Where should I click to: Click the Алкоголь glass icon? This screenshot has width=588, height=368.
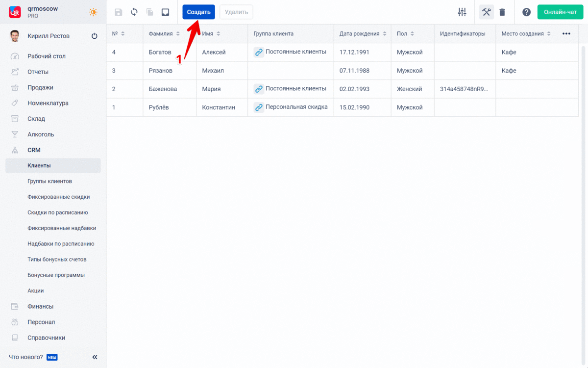(x=15, y=134)
